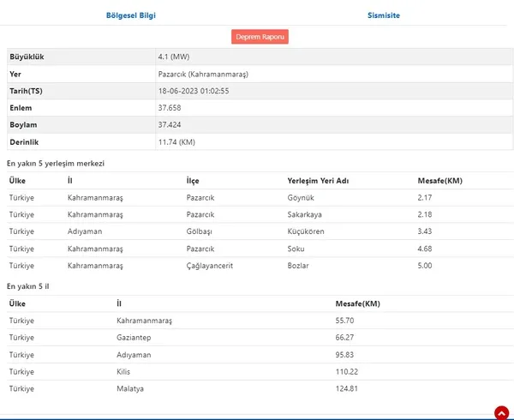514x420 pixels.
Task: Select the 4.1 (MW) magnitude value
Action: [x=173, y=57]
